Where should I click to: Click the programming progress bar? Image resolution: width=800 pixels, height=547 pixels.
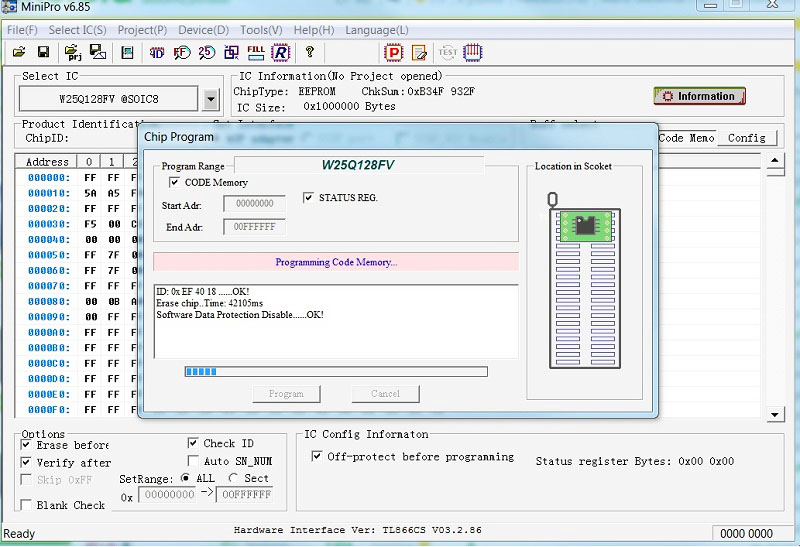click(x=336, y=371)
